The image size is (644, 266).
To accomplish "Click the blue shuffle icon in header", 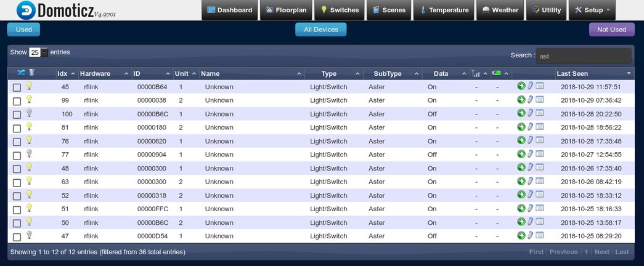I will [x=21, y=73].
